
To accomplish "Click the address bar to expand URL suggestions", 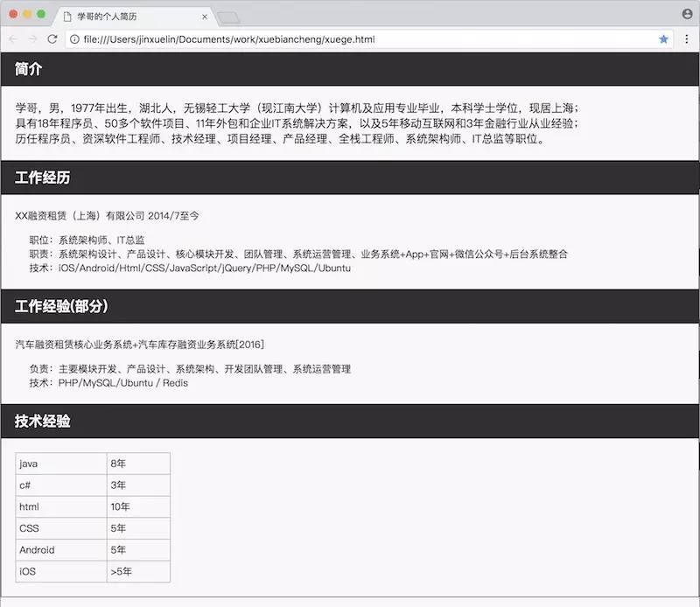I will [262, 39].
